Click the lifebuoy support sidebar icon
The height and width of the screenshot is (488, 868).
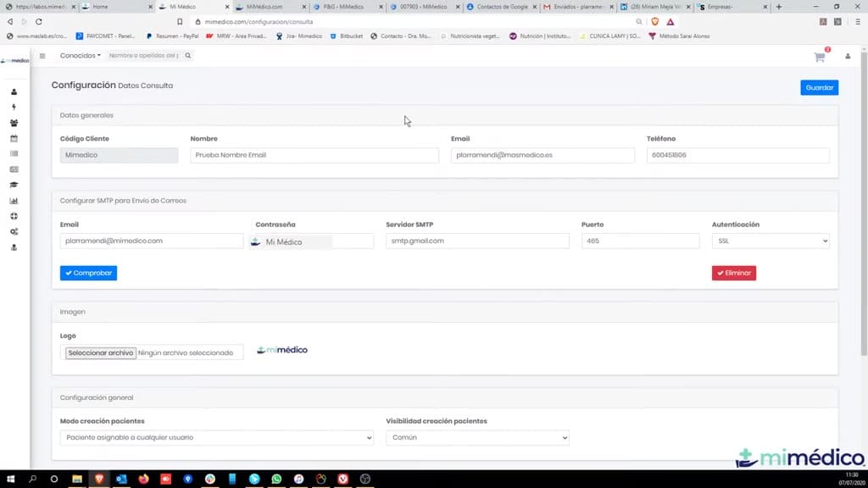point(14,216)
